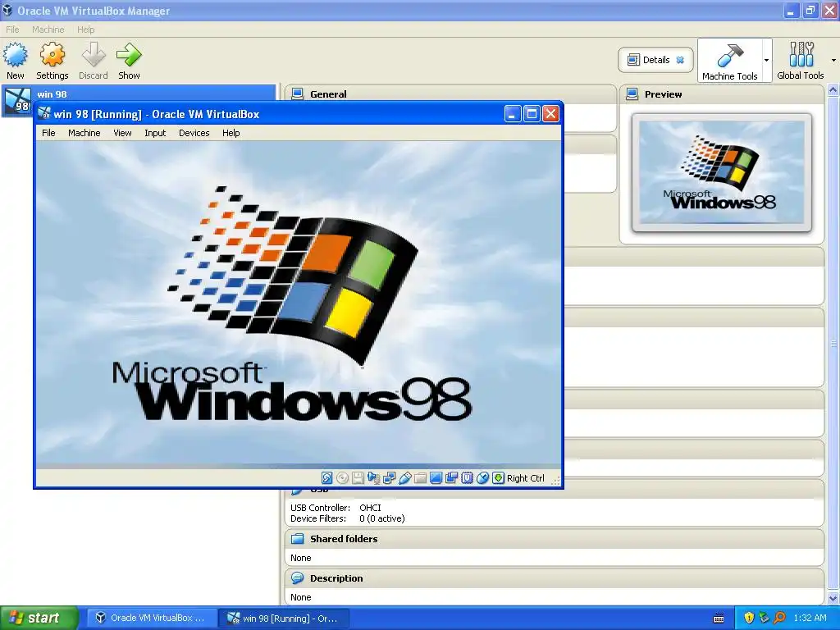The height and width of the screenshot is (630, 840).
Task: Click display monitor icon in VM status bar
Action: [x=436, y=478]
